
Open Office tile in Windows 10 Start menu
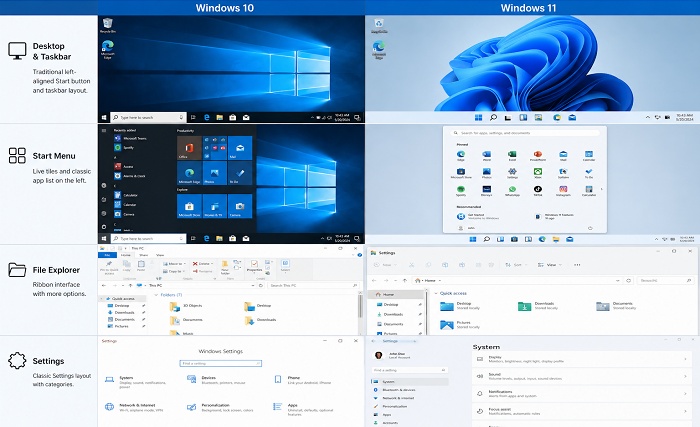pyautogui.click(x=189, y=148)
